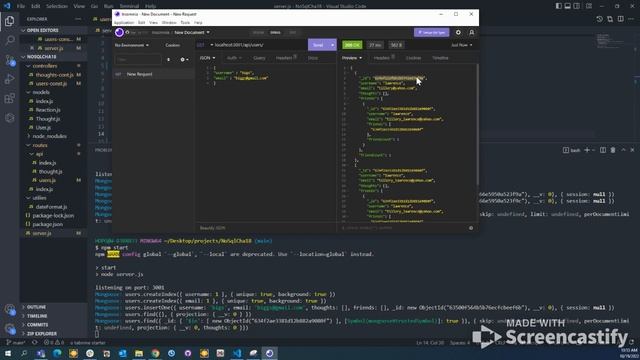The width and height of the screenshot is (640, 360).
Task: Open the Send button dropdown arrow
Action: click(333, 45)
